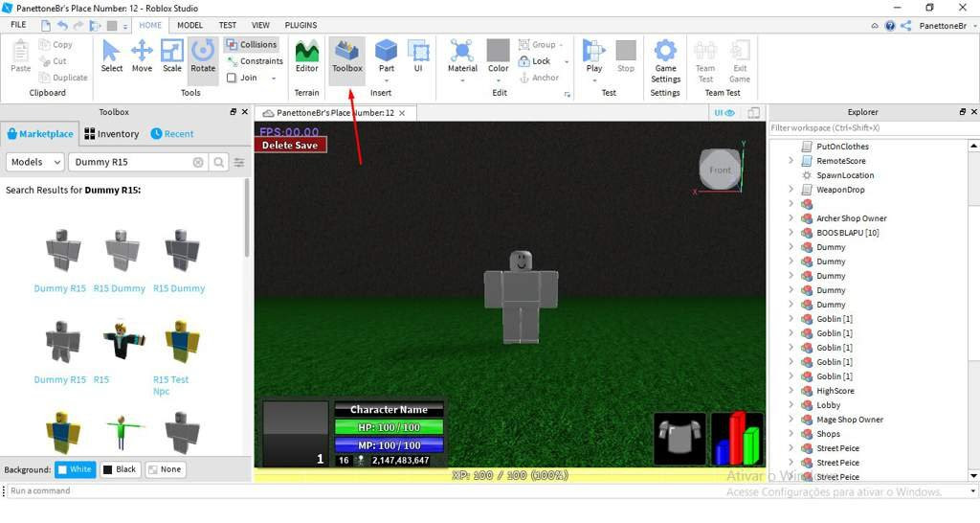The image size is (980, 523).
Task: Open Toolbox filter options icon
Action: click(239, 162)
